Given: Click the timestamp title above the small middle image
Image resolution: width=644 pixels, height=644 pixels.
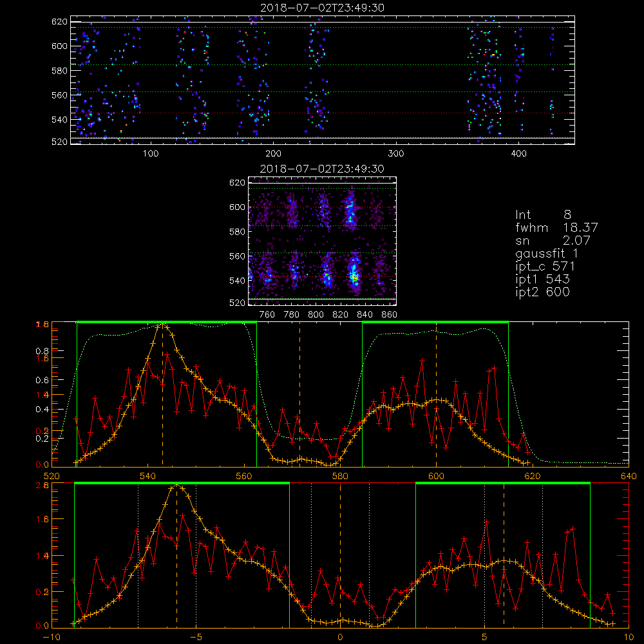Looking at the screenshot, I should point(322,169).
